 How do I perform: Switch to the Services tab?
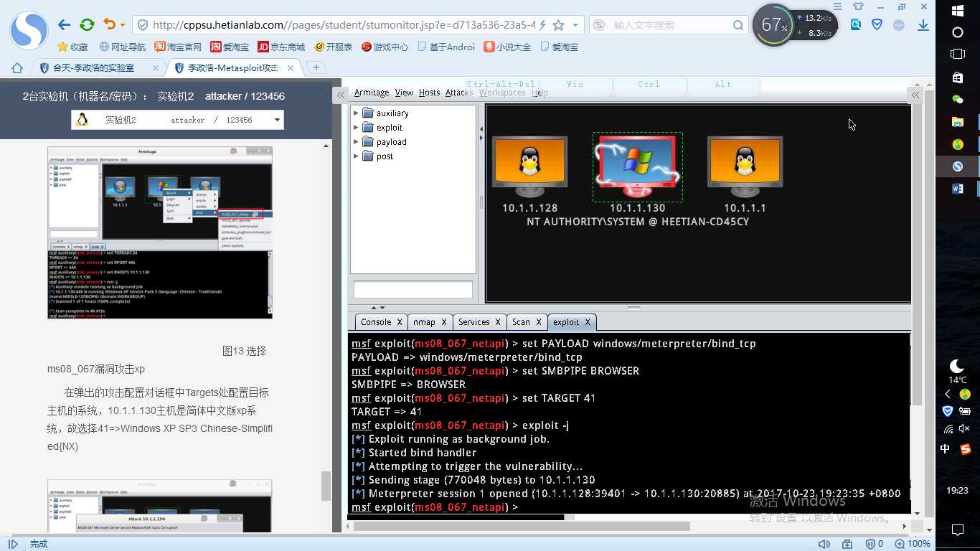[480, 322]
